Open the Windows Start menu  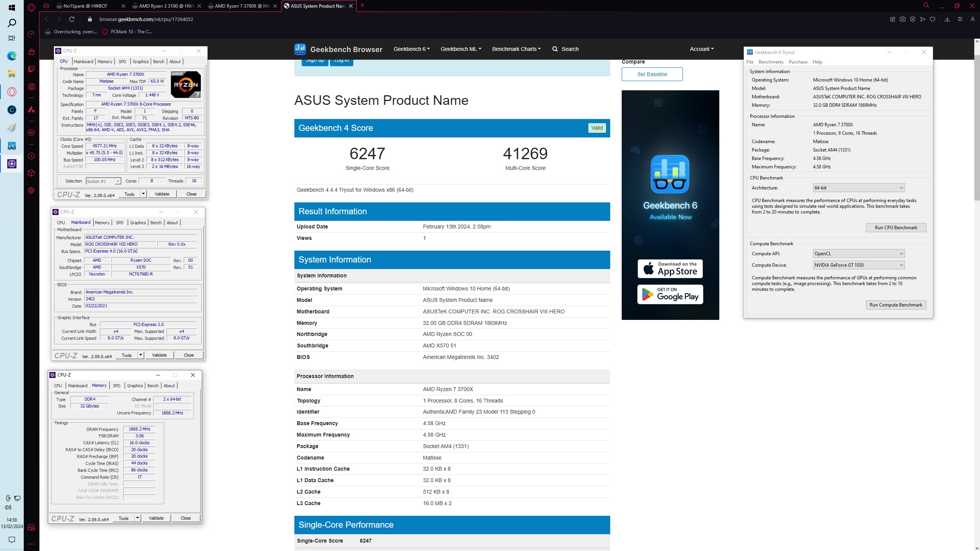(11, 8)
